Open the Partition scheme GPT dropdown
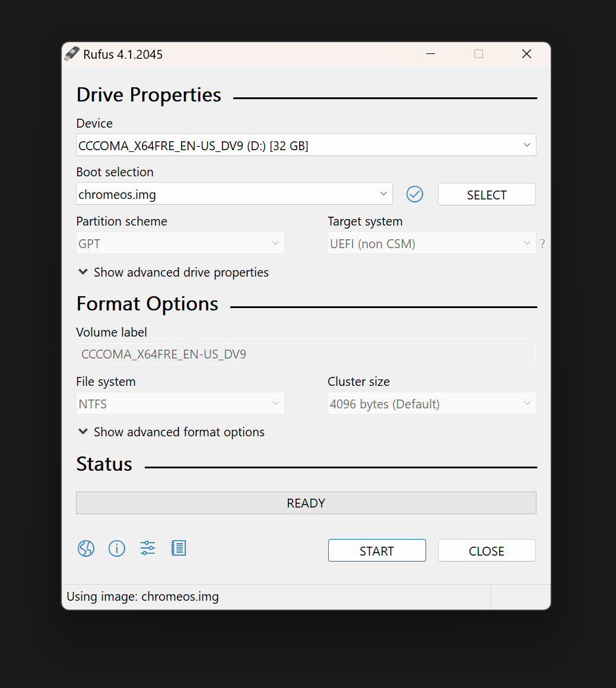Screen dimensions: 616x688 click(180, 243)
